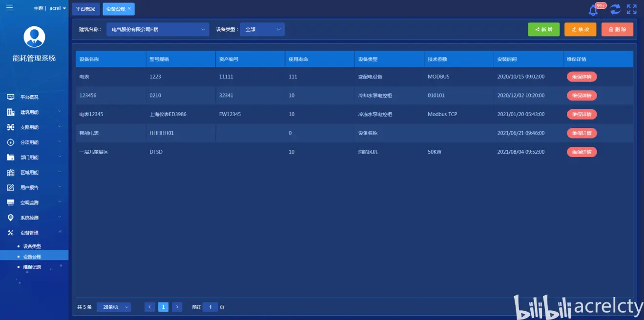Click the 部门用能 folder icon
The height and width of the screenshot is (320, 644).
point(10,158)
